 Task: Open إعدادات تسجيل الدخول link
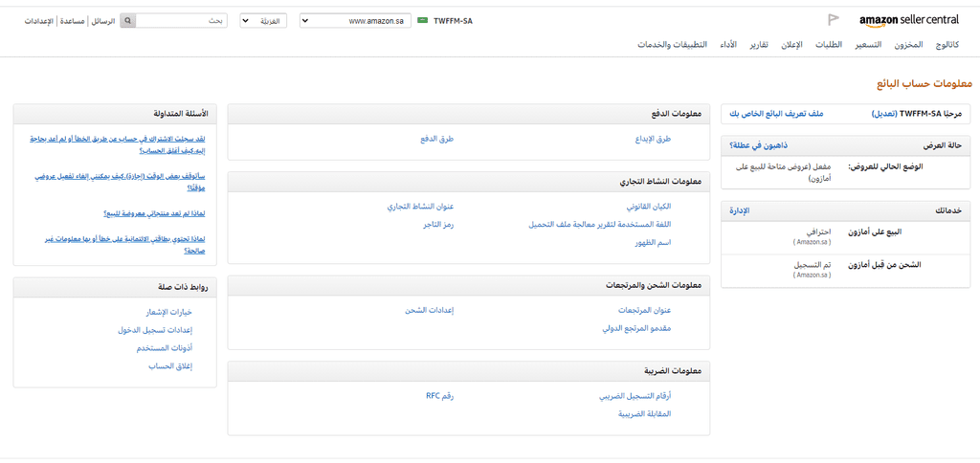(x=155, y=330)
